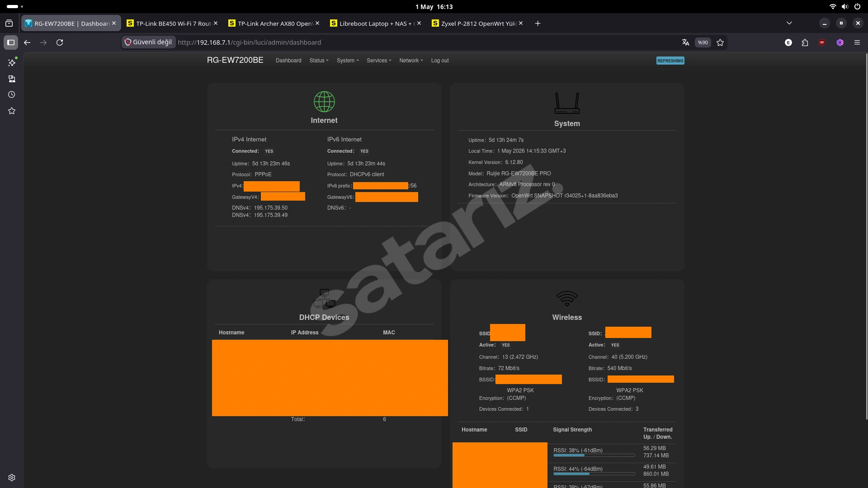The image size is (868, 488).
Task: Click the Hostname column header in DHCP Devices
Action: coord(231,333)
